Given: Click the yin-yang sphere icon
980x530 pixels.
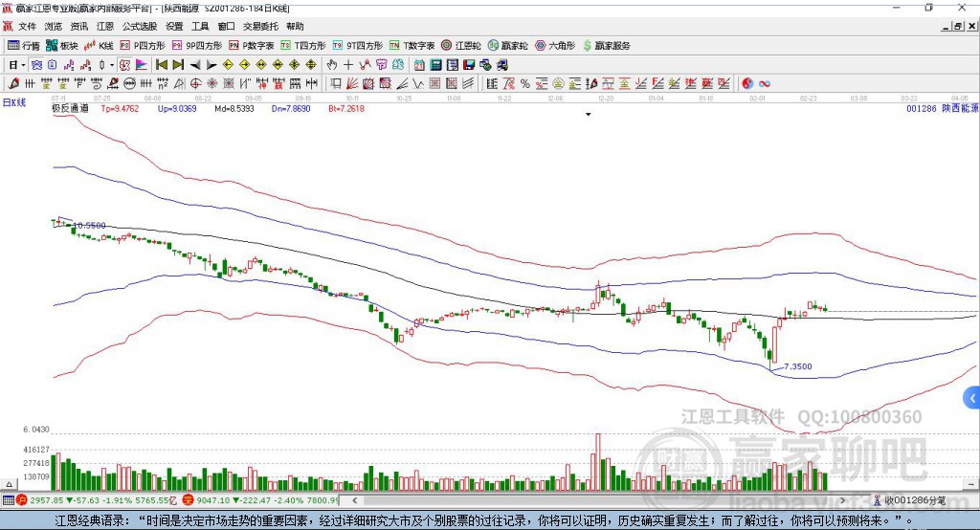Looking at the screenshot, I should (747, 84).
